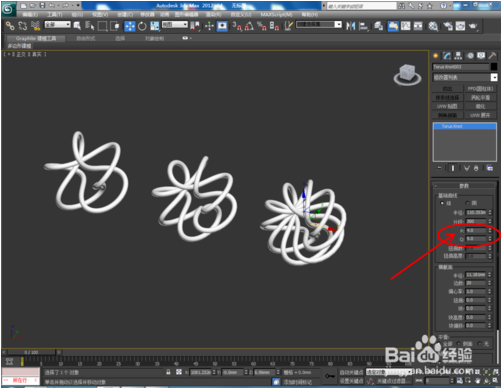Screen dimensions: 503x389
Task: Click the FFD(圆柱体) modifier button
Action: pos(480,89)
